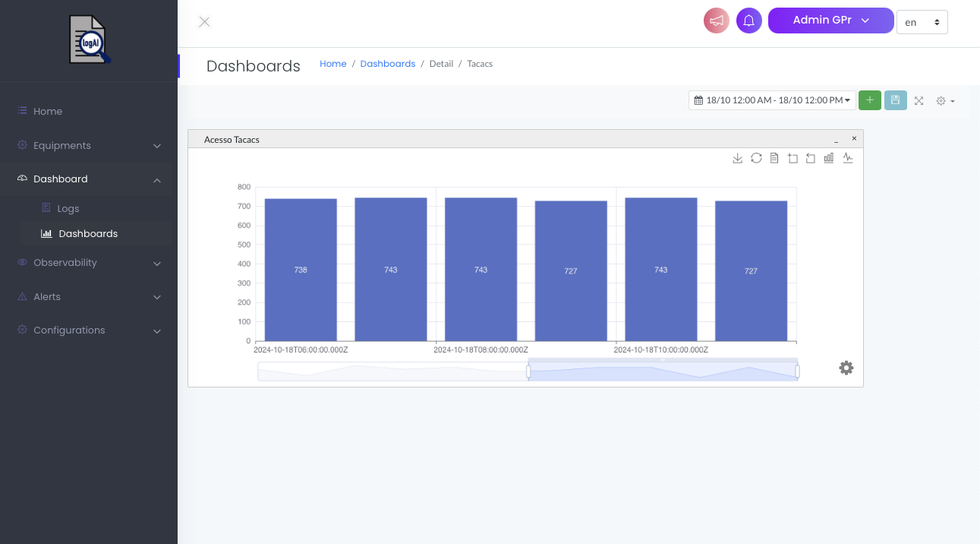Open the chart data view icon
The height and width of the screenshot is (544, 980).
coord(774,158)
